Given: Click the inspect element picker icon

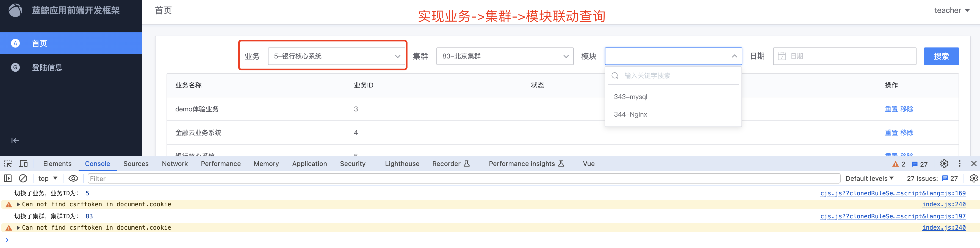Looking at the screenshot, I should click(8, 164).
